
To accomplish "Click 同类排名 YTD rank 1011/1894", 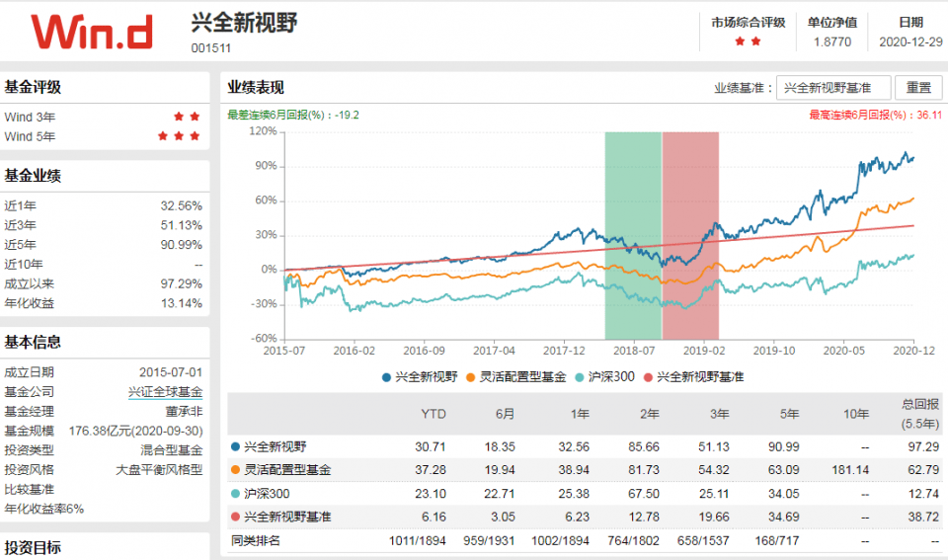I will pos(417,540).
